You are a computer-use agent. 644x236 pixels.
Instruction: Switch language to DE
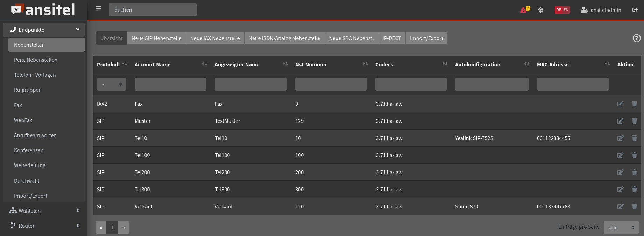pyautogui.click(x=559, y=10)
